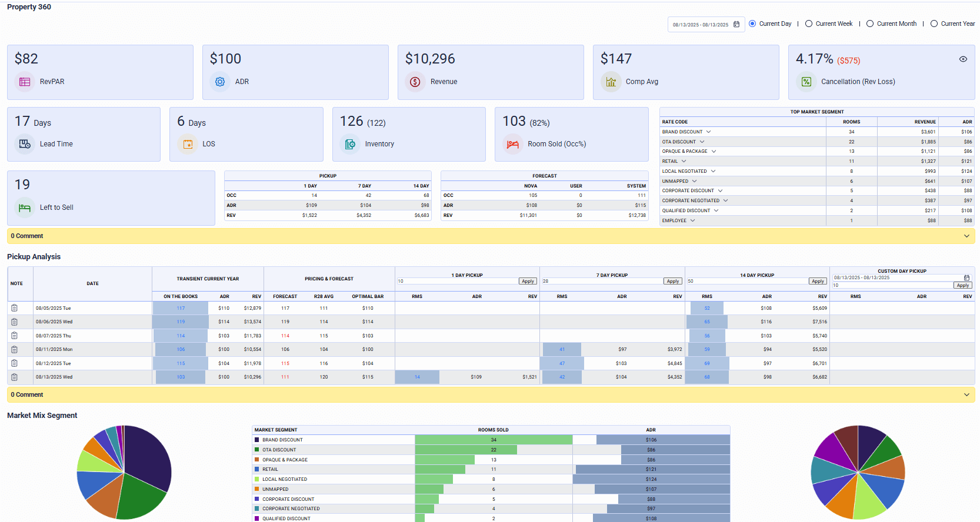Click the RATE CODE column header

(x=675, y=122)
